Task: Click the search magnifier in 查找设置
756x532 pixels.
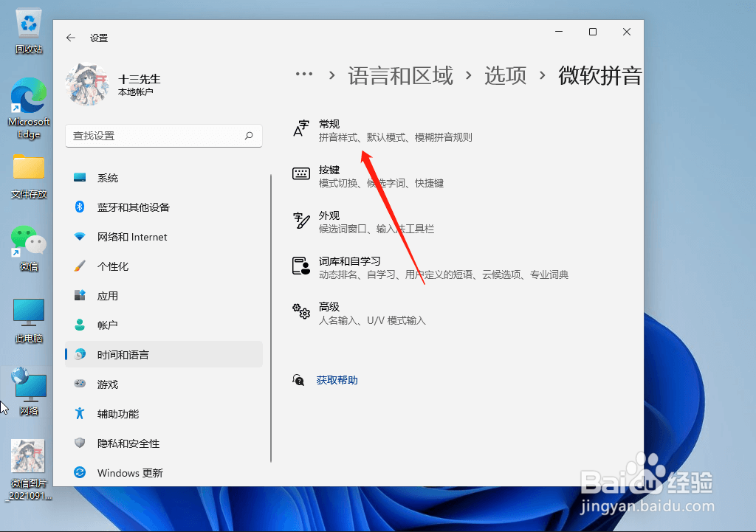Action: tap(249, 136)
